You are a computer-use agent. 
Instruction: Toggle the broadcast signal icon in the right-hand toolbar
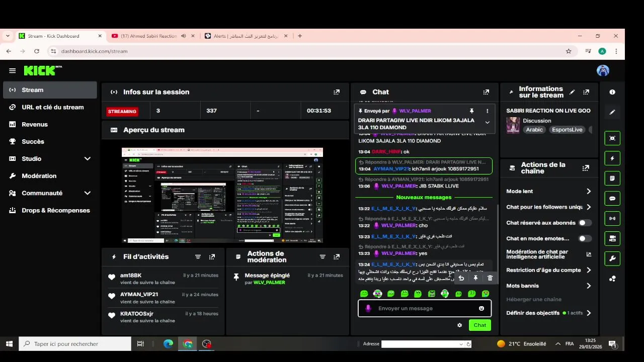[x=612, y=219]
